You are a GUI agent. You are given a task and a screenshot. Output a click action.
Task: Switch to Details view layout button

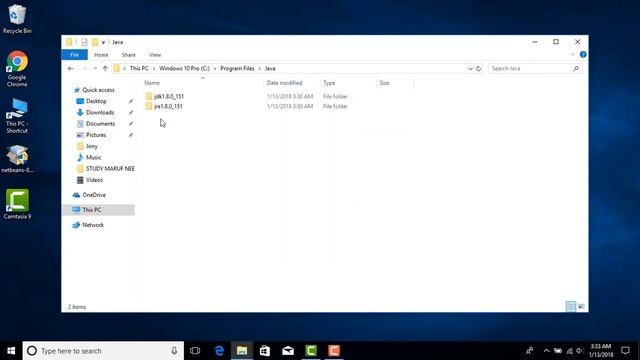coord(571,307)
